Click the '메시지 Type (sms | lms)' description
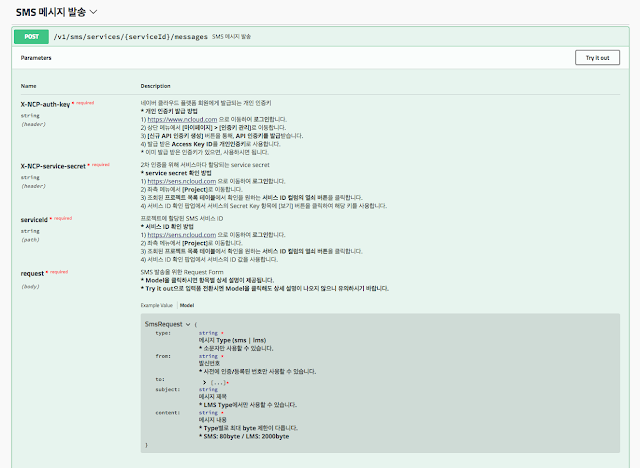This screenshot has height=468, width=640. 232,340
